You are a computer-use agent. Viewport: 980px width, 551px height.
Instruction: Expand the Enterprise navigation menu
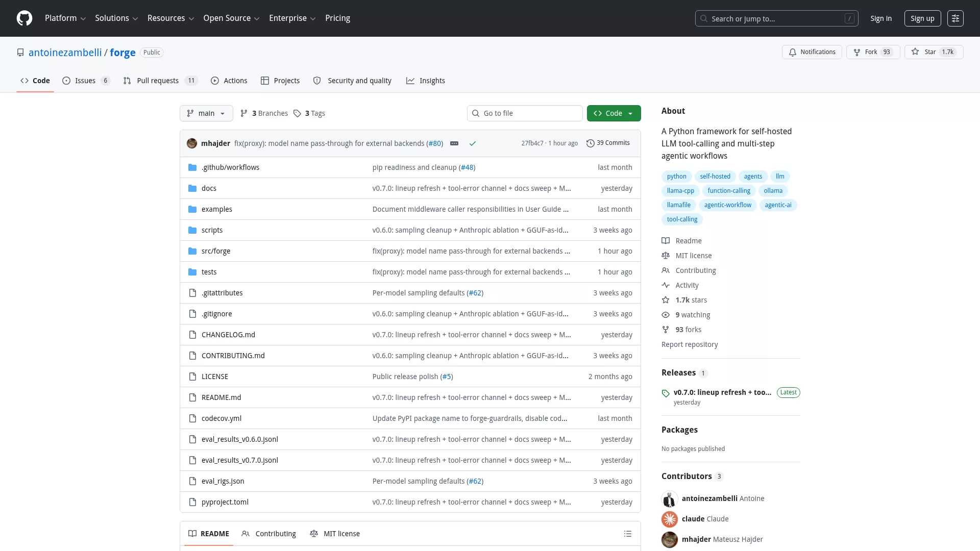(292, 18)
